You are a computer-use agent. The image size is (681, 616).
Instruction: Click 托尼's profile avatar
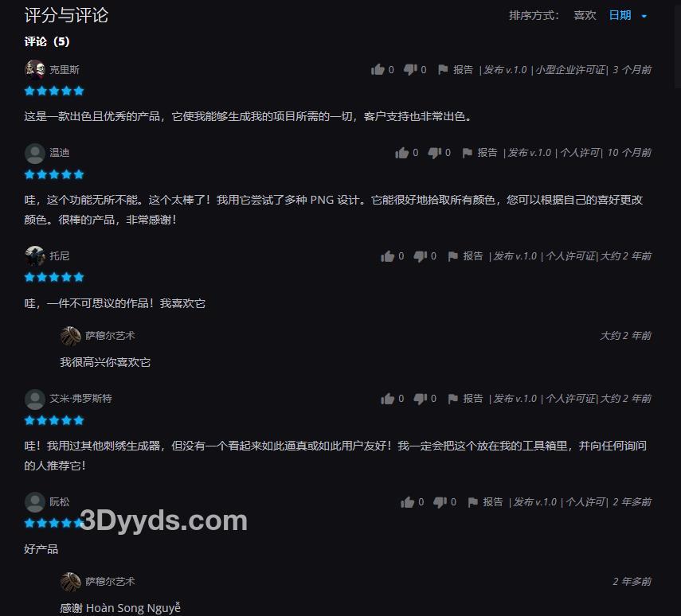tap(34, 255)
